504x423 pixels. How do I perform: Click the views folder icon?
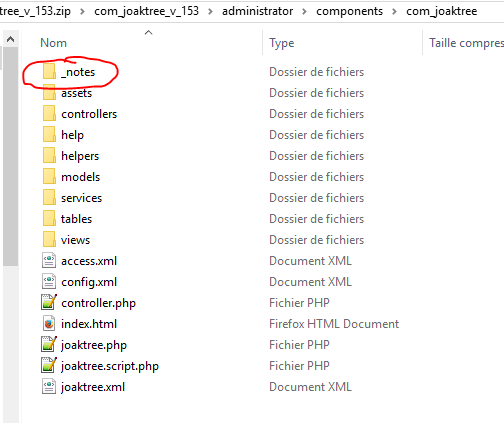[49, 240]
